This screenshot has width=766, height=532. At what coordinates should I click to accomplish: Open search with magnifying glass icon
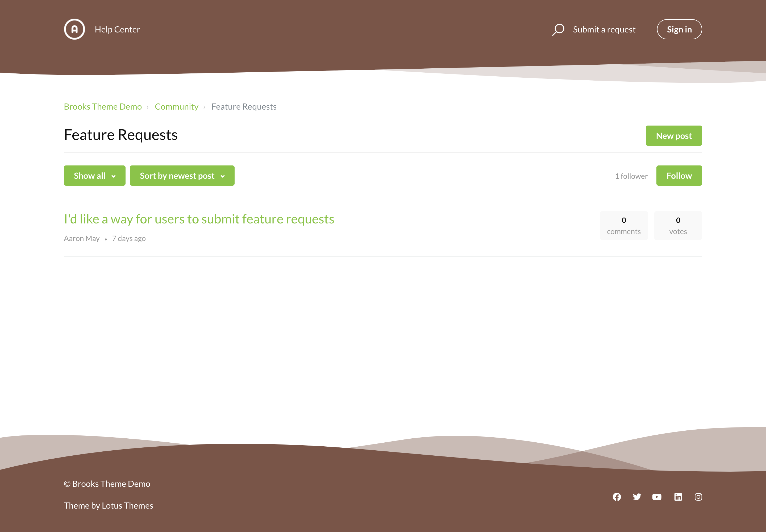(x=558, y=29)
